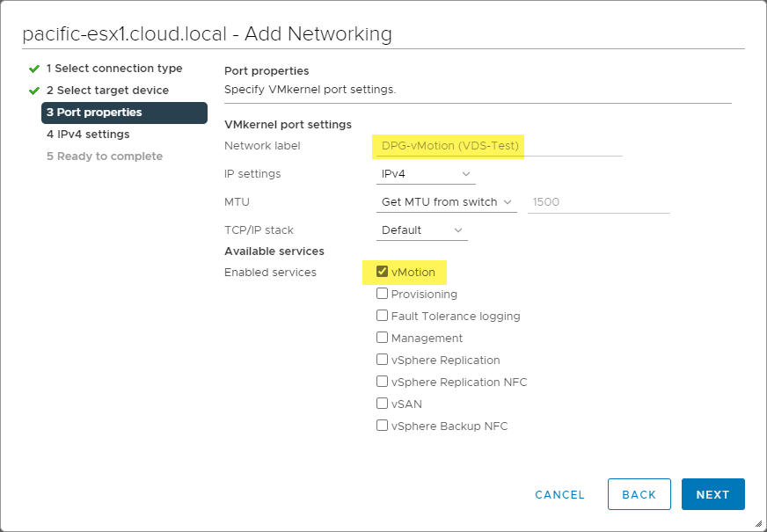Click the dialog resize grip corner
The height and width of the screenshot is (532, 767).
757,523
